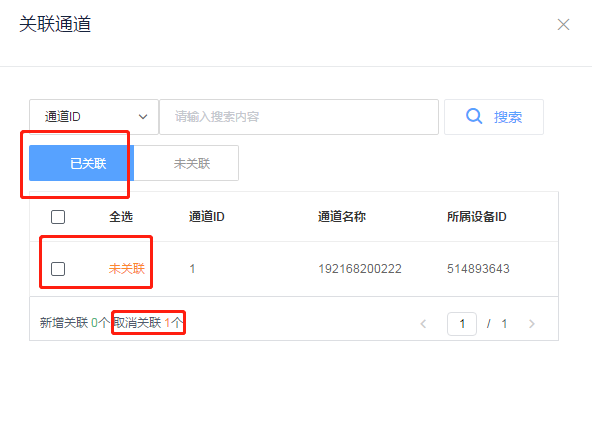The height and width of the screenshot is (431, 592).
Task: Select the 通道名称 column header
Action: point(342,217)
